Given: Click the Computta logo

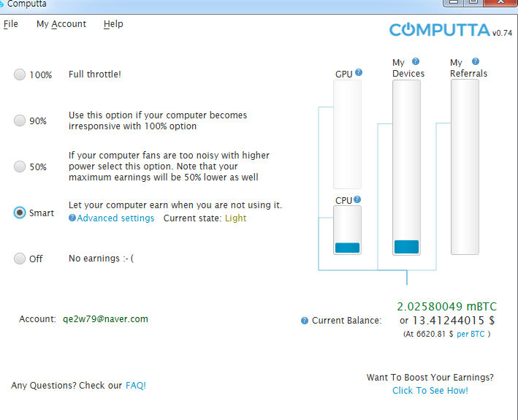Looking at the screenshot, I should pos(440,30).
